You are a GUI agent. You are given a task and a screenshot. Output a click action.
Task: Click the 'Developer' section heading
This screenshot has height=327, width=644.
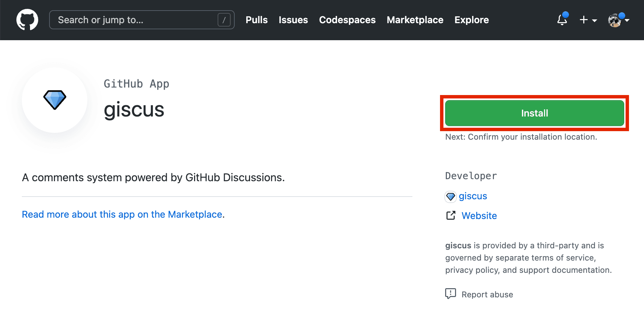pos(471,176)
